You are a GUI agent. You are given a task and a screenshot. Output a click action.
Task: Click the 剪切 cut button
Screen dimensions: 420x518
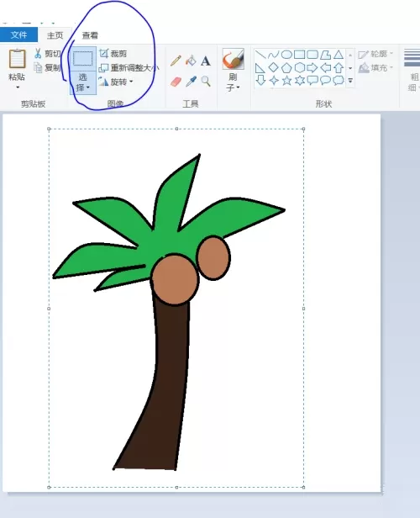tap(48, 53)
